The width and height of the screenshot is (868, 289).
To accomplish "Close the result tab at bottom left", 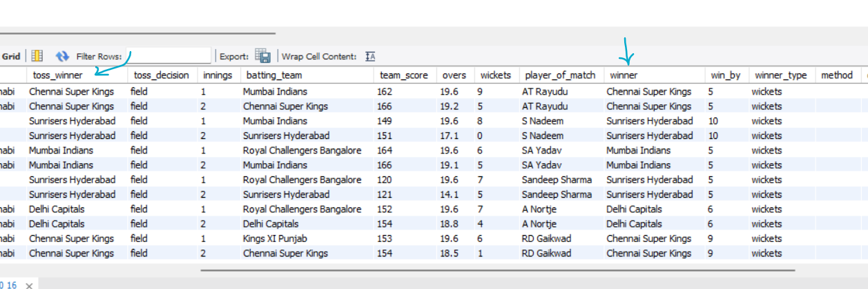I will 30,285.
